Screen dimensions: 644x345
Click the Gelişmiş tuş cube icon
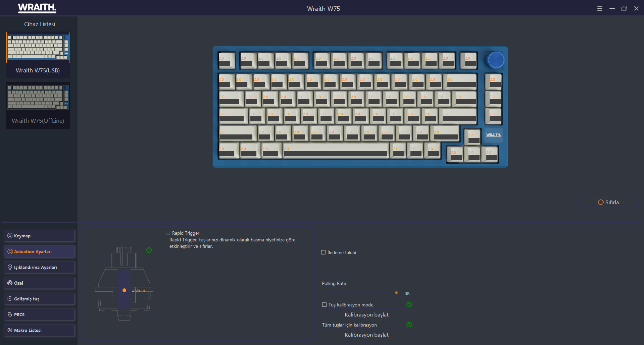pyautogui.click(x=10, y=299)
